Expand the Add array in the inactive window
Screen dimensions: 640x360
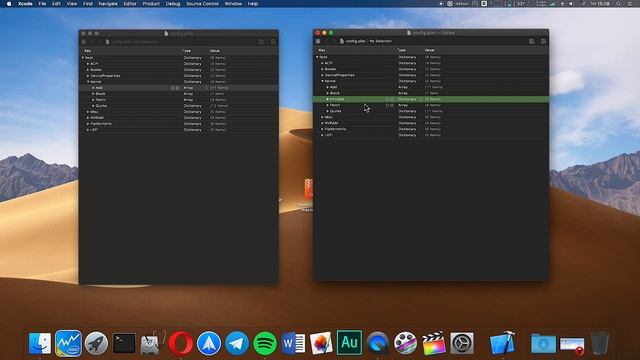pos(93,88)
